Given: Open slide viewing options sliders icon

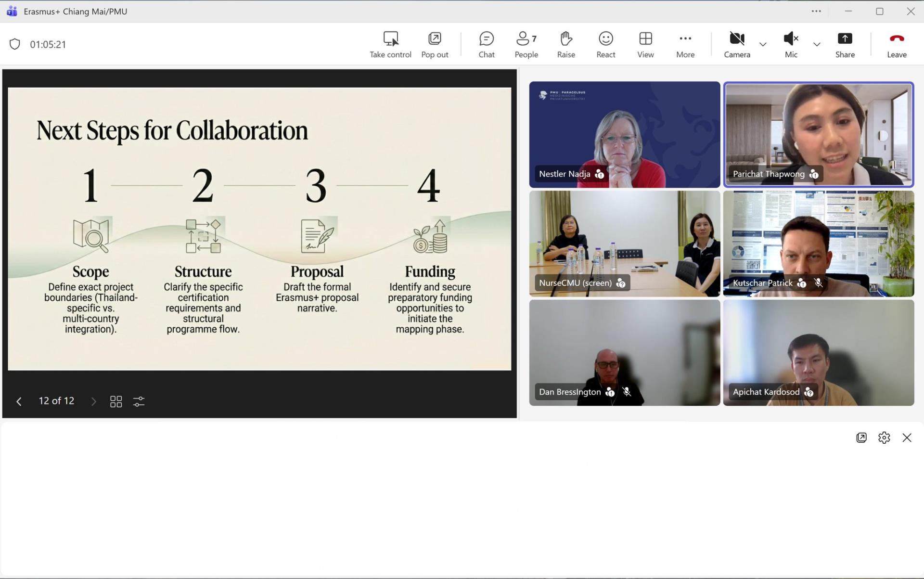Looking at the screenshot, I should point(139,401).
